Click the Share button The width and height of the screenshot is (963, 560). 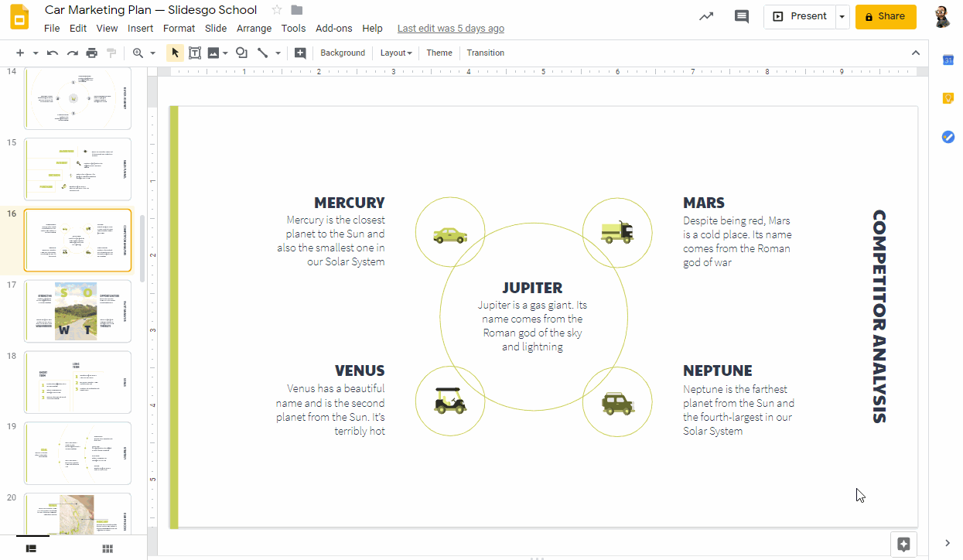coord(885,16)
